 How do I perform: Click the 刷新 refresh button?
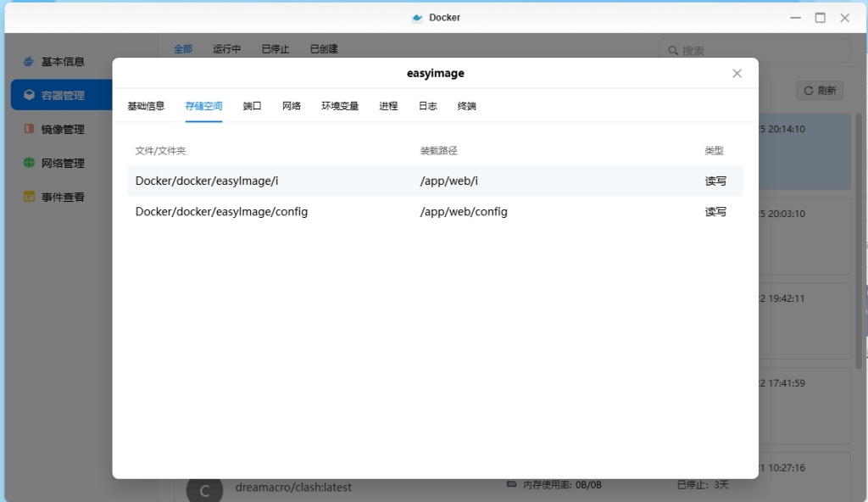820,91
